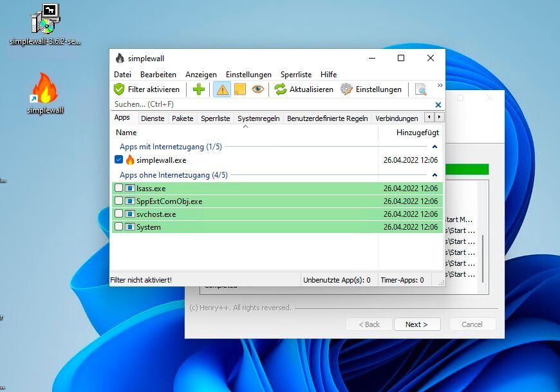Select the green plus icon to add an app

coord(198,89)
